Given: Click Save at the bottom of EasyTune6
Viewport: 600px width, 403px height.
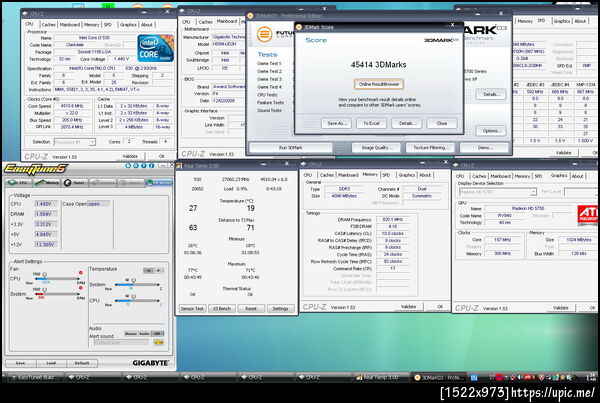Looking at the screenshot, I should click(21, 363).
